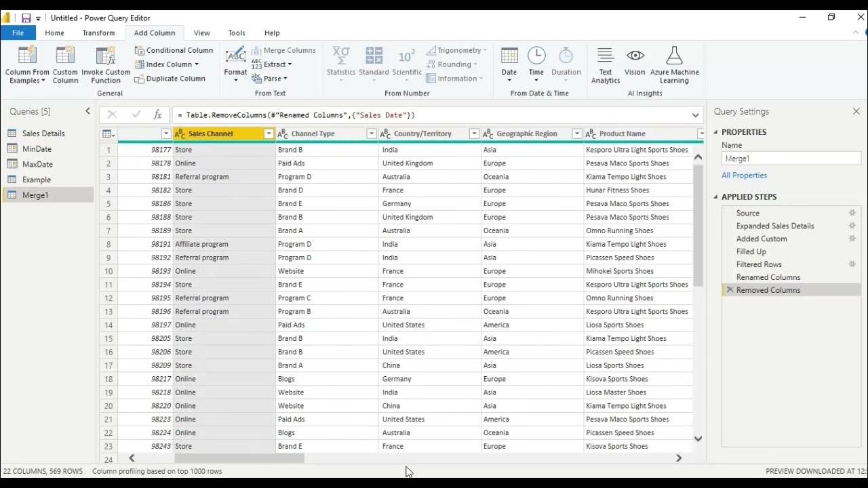Screen dimensions: 868x488
Task: Click Duplicate Column
Action: (170, 79)
